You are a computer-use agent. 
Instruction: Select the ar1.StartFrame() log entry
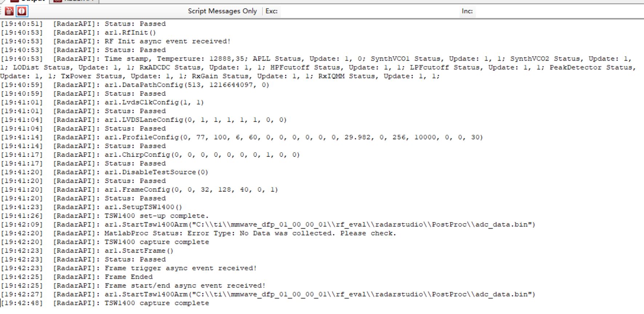pyautogui.click(x=87, y=251)
